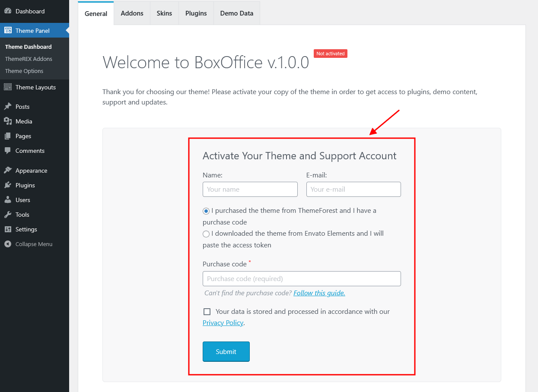The width and height of the screenshot is (538, 392).
Task: Click "Can't find the purchase code?" hint text
Action: tap(248, 293)
